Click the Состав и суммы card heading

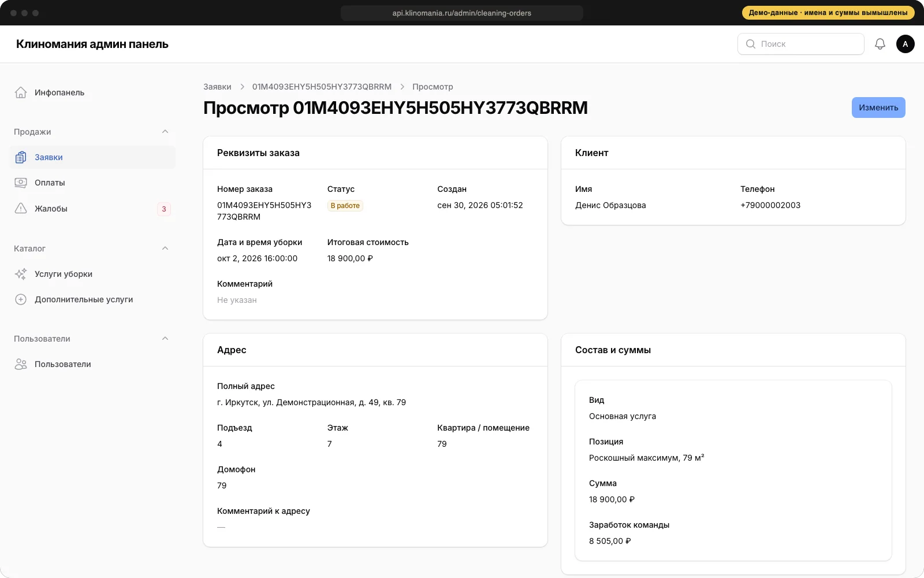tap(613, 350)
